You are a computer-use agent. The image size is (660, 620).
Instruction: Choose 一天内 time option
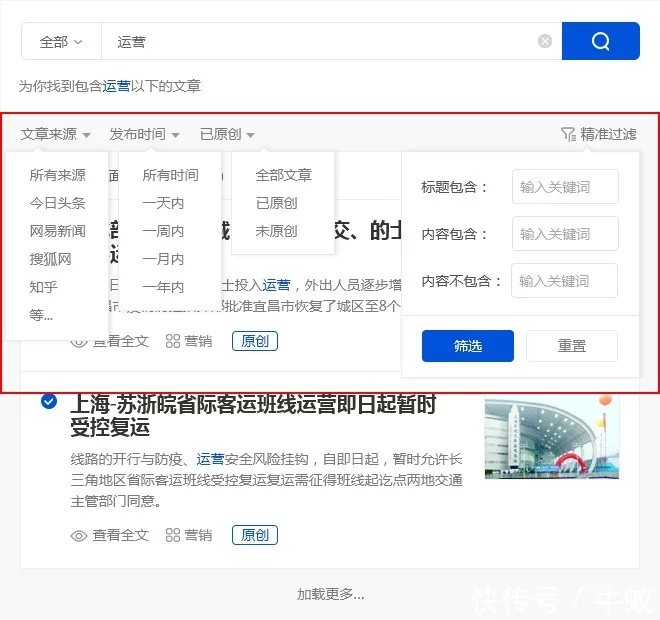[163, 203]
